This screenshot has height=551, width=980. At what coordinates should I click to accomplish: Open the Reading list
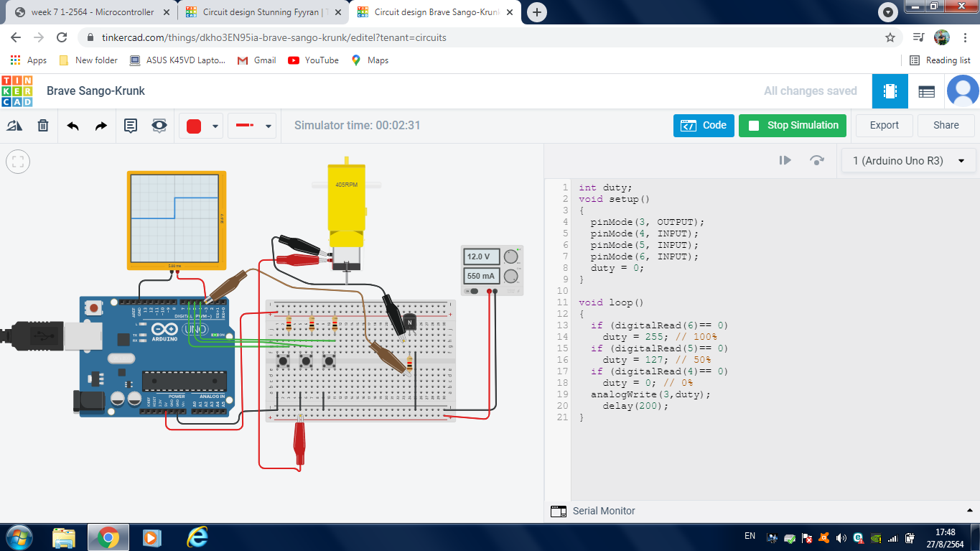point(940,60)
